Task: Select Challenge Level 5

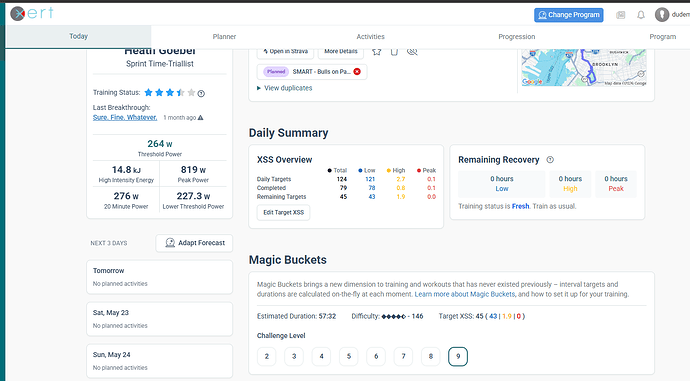Action: 349,356
